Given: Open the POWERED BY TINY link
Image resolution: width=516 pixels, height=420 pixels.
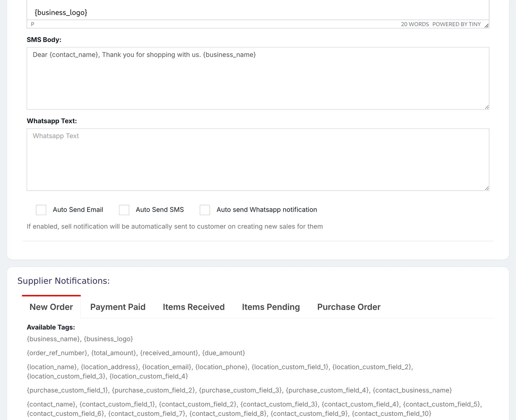Looking at the screenshot, I should [x=457, y=24].
